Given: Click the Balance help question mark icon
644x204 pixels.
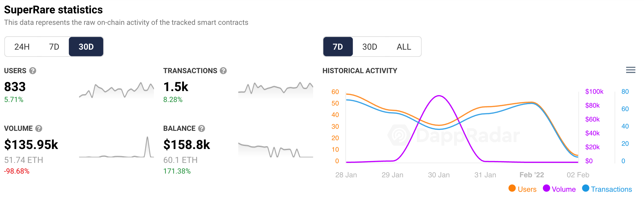Looking at the screenshot, I should [202, 129].
